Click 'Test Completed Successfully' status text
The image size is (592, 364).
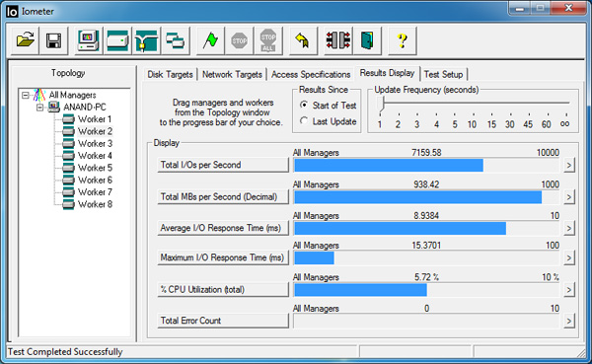pyautogui.click(x=65, y=352)
